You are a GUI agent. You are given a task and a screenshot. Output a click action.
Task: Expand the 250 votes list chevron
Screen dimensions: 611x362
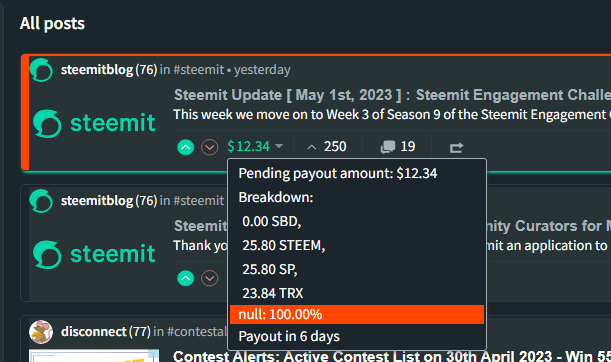point(311,147)
